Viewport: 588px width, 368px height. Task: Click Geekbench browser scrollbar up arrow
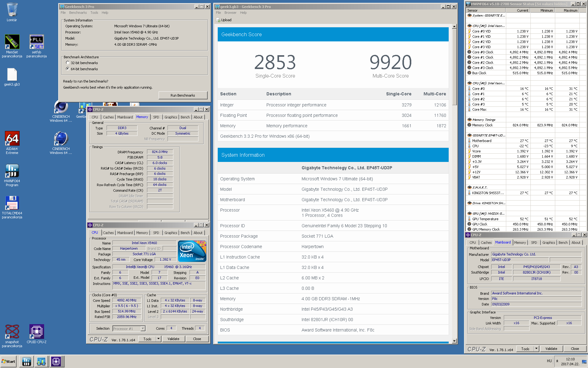point(454,27)
